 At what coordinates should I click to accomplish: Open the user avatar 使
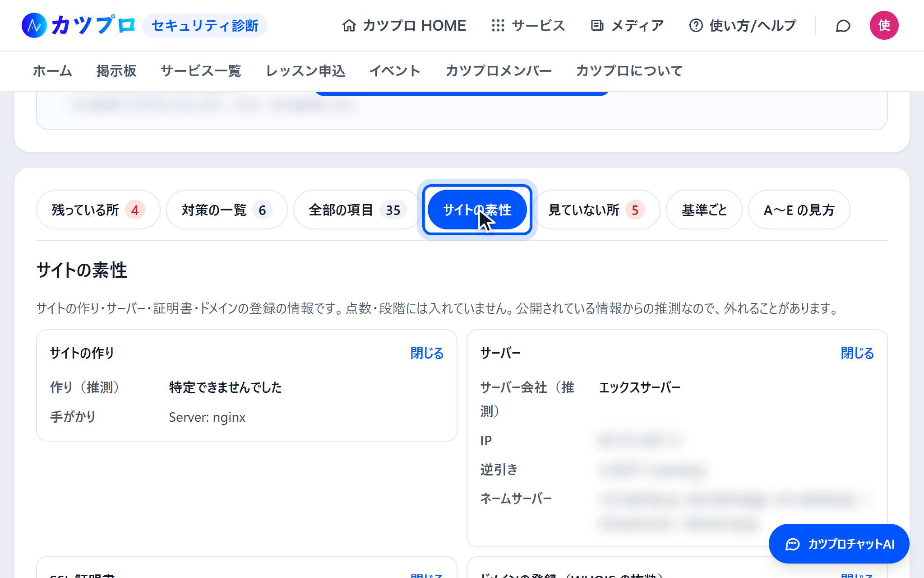(x=884, y=25)
